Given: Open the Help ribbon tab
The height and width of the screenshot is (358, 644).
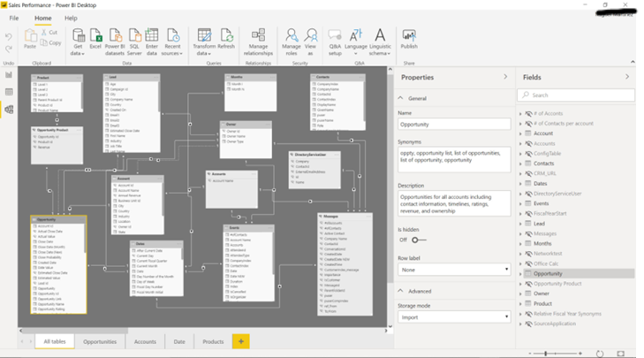Looking at the screenshot, I should [71, 18].
